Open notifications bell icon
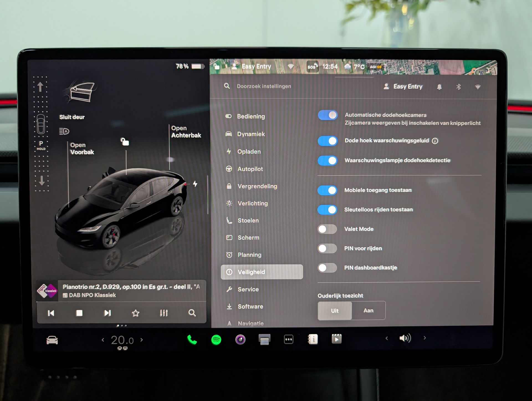The width and height of the screenshot is (532, 401). pyautogui.click(x=439, y=87)
